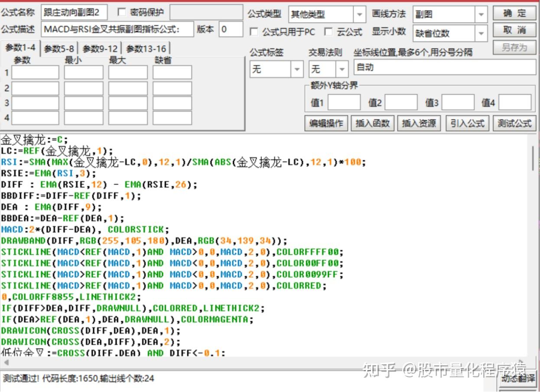This screenshot has height=392, width=540.
Task: Click line IF(DIFF>DEA,DIFF,DRAWNULL),COLORRED
Action: 133,308
